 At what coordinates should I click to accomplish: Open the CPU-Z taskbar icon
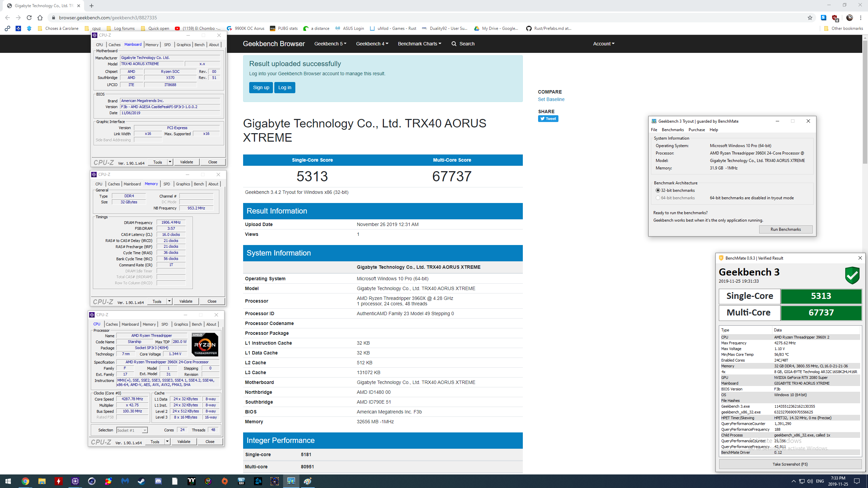point(75,481)
